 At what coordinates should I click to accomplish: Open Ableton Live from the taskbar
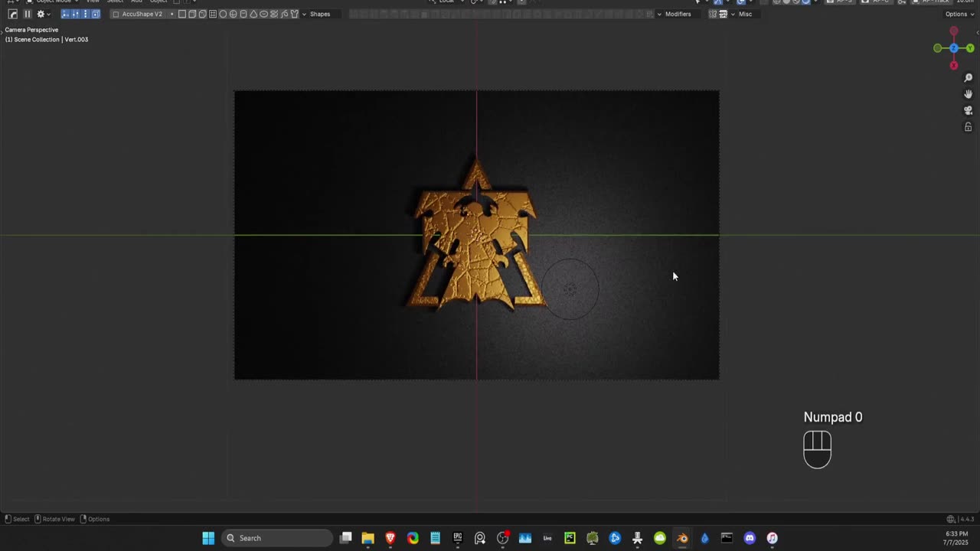pyautogui.click(x=547, y=538)
